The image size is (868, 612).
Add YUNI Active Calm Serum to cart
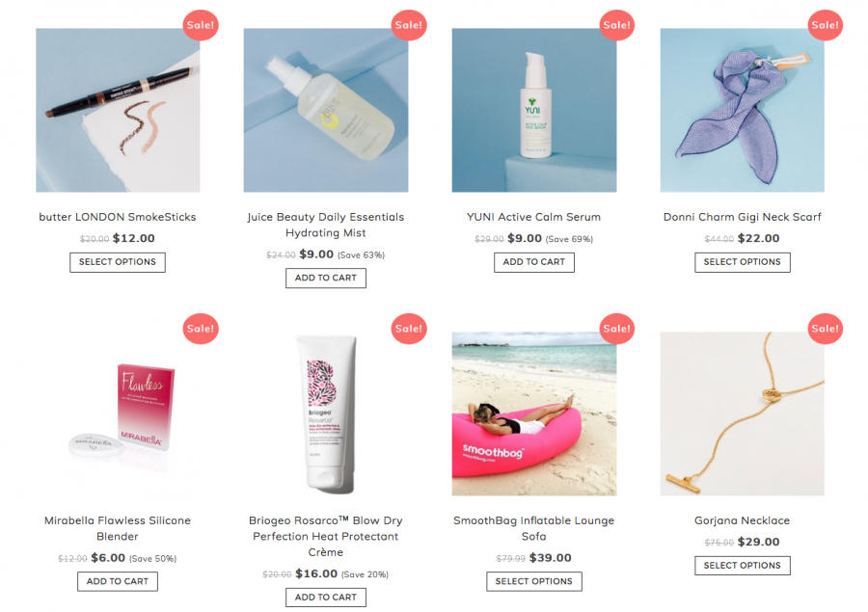(534, 262)
